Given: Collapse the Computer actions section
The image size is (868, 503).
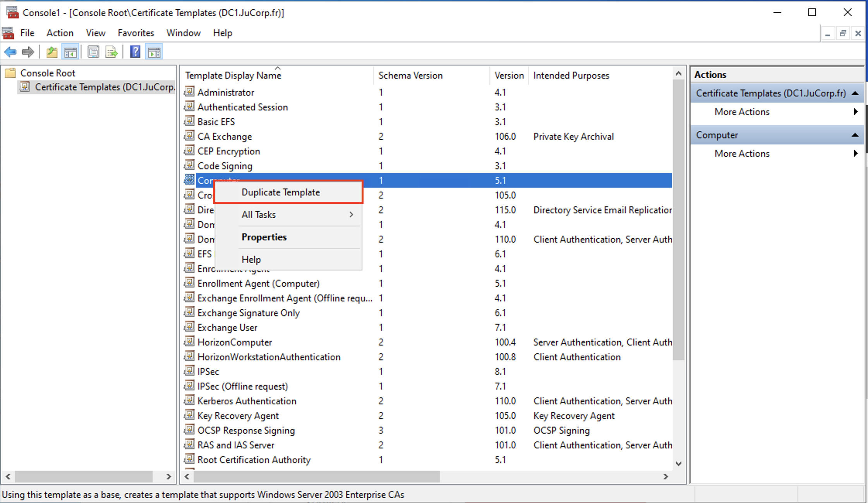Looking at the screenshot, I should [x=856, y=135].
